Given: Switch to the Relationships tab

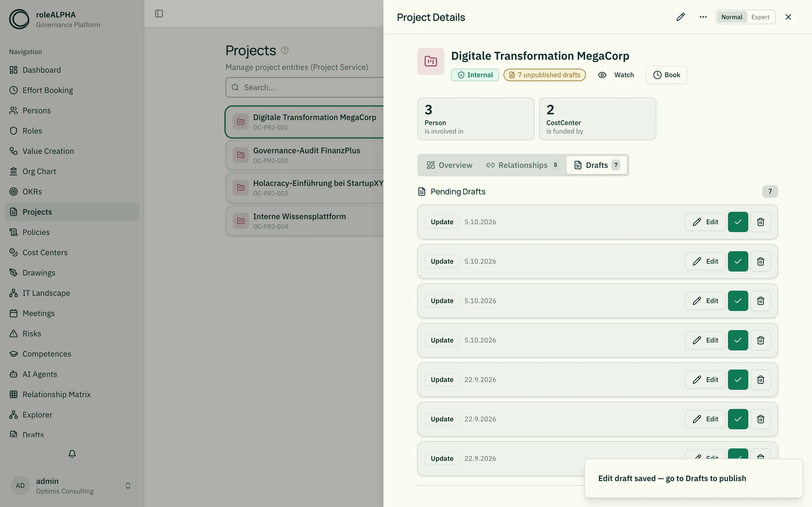Looking at the screenshot, I should click(x=522, y=165).
